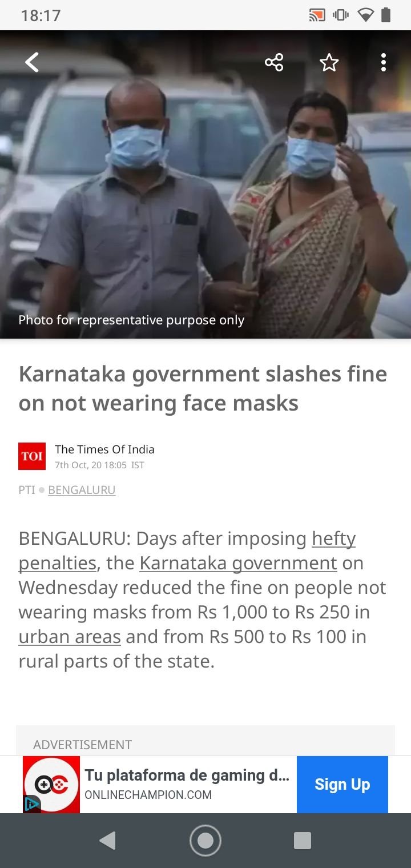Open the three-dot overflow menu
Image resolution: width=411 pixels, height=868 pixels.
point(383,62)
